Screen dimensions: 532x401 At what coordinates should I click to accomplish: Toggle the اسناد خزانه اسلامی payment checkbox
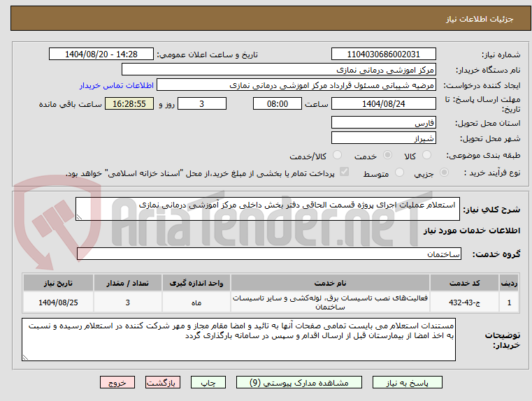coord(344,172)
